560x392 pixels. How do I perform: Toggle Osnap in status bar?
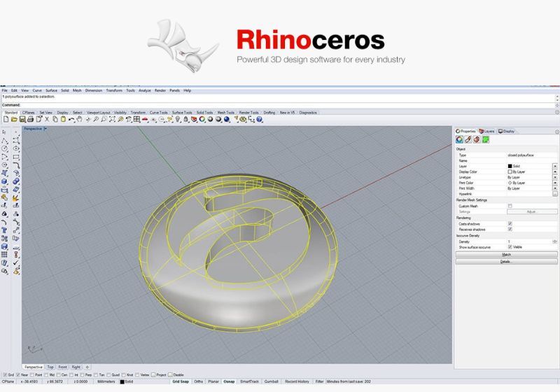click(x=229, y=381)
